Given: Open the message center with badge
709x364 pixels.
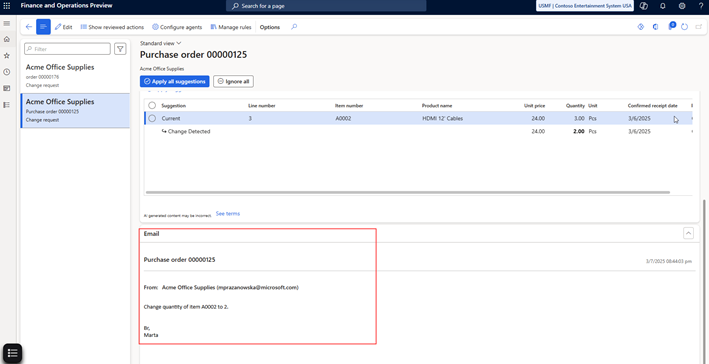Looking at the screenshot, I should click(671, 26).
